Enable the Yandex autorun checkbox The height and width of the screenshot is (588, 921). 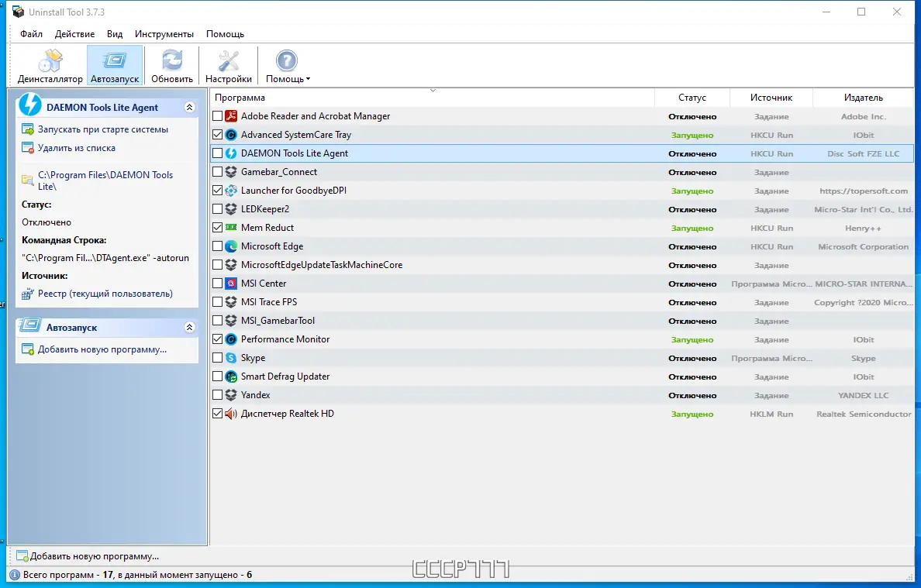[x=217, y=395]
